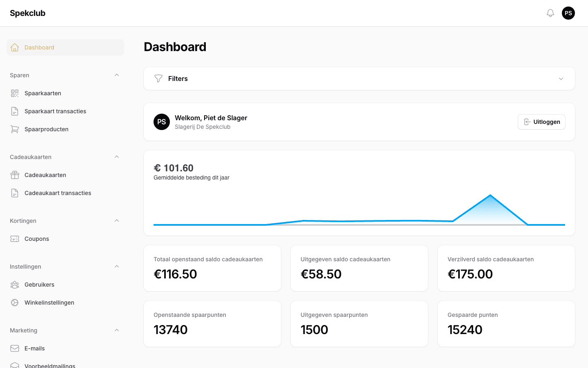This screenshot has width=588, height=368.
Task: Open the Gebruikers page
Action: pos(65,285)
